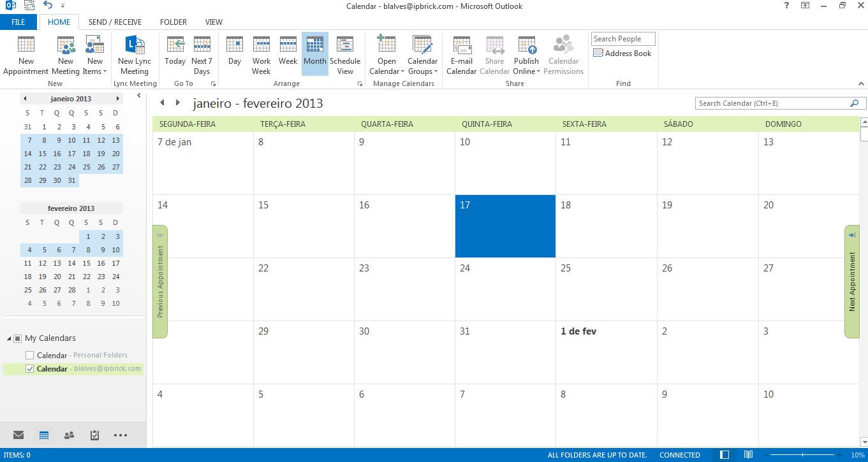Open Customize Quick Access Toolbar dropdown
The height and width of the screenshot is (462, 868).
coord(63,6)
